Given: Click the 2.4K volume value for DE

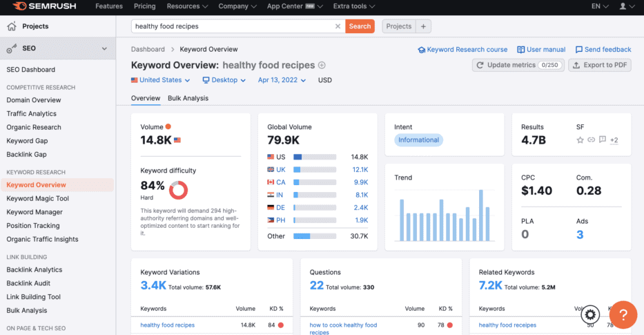Looking at the screenshot, I should 361,208.
